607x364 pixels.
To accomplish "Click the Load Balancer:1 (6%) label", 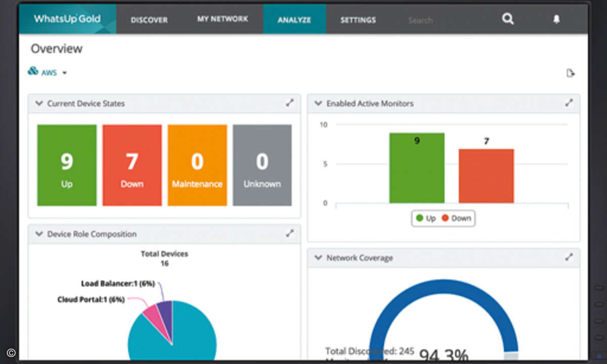I will pyautogui.click(x=117, y=284).
